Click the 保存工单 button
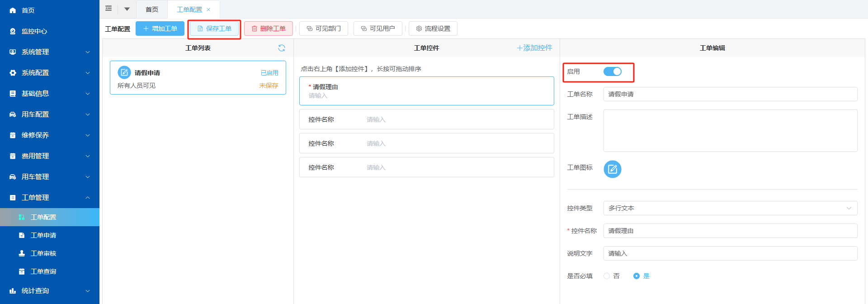The width and height of the screenshot is (868, 304). [214, 28]
